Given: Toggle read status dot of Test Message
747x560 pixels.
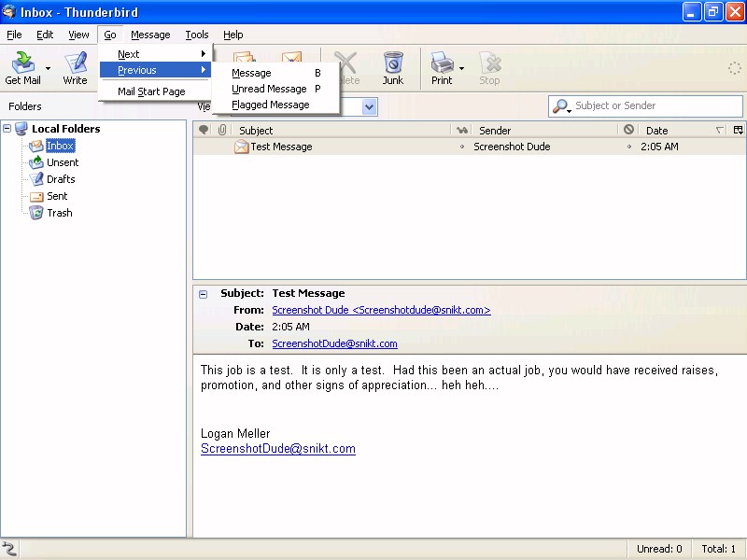Looking at the screenshot, I should point(461,147).
